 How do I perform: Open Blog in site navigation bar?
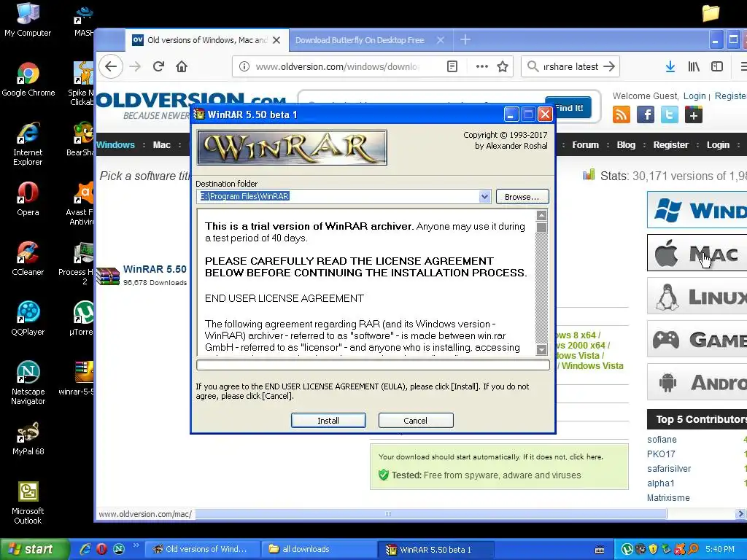[x=626, y=145]
